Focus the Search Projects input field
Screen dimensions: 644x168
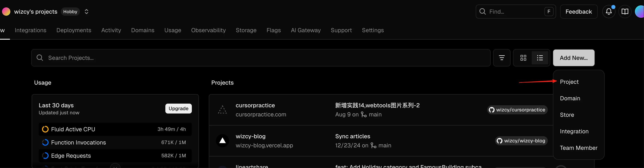261,58
